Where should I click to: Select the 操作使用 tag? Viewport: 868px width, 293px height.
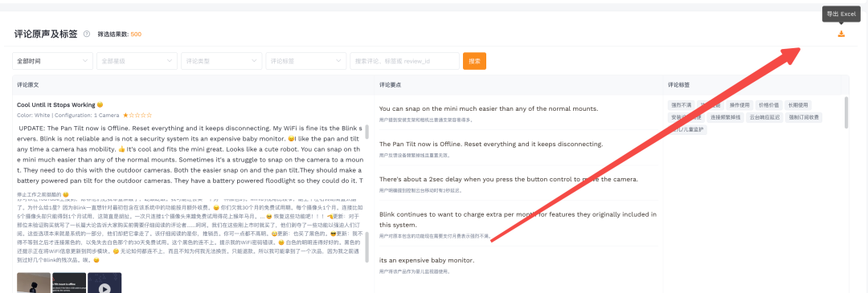coord(739,104)
